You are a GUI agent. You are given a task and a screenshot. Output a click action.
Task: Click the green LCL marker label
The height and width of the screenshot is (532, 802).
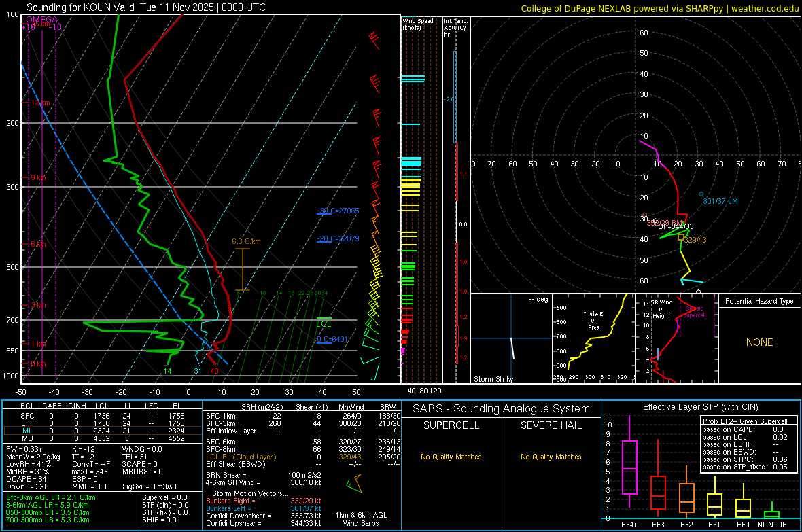pos(324,324)
